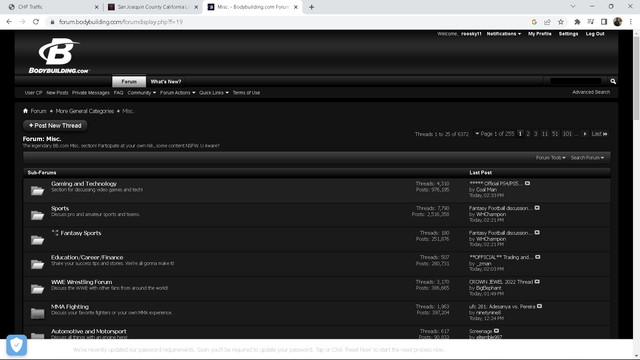640x360 pixels.
Task: Open Terms of Use link
Action: point(246,93)
